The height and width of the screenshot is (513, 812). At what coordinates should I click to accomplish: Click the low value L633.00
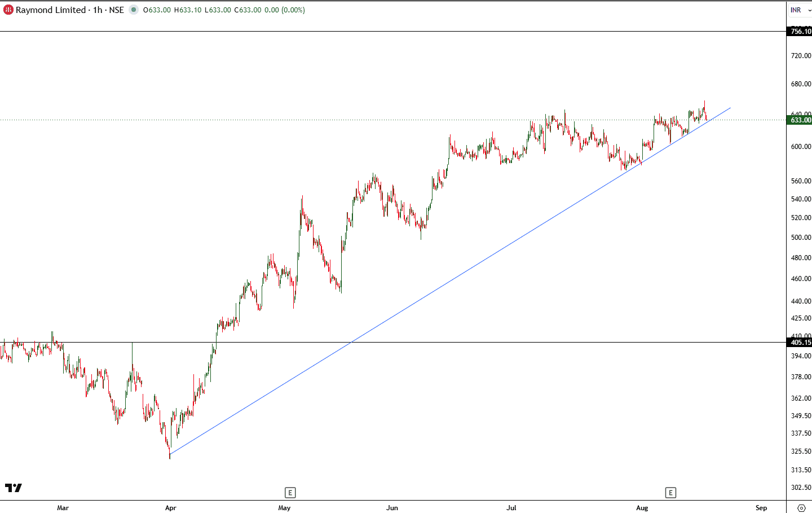[x=218, y=10]
